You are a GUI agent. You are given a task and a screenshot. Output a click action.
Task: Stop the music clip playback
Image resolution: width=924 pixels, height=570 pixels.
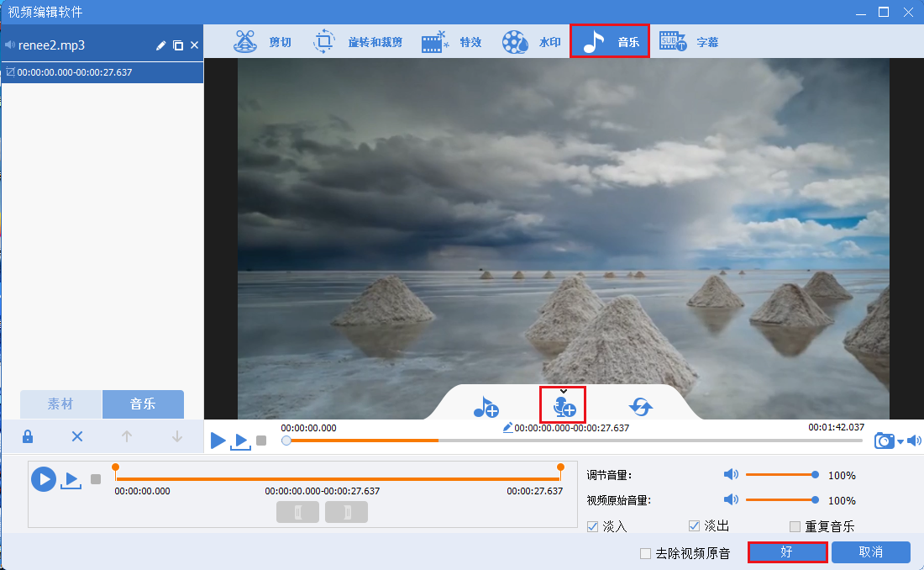click(96, 479)
